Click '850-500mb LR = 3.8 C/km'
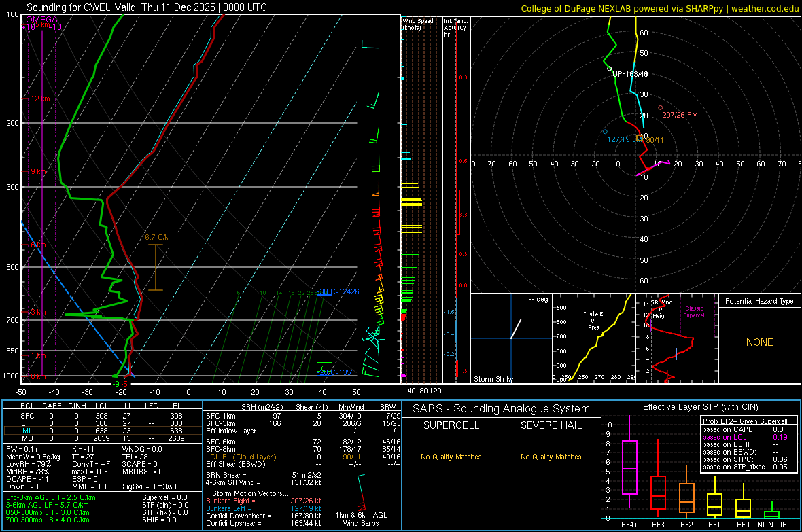 (x=48, y=512)
